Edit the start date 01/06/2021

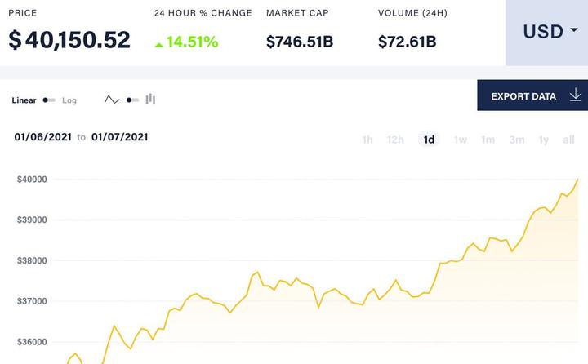(x=42, y=137)
